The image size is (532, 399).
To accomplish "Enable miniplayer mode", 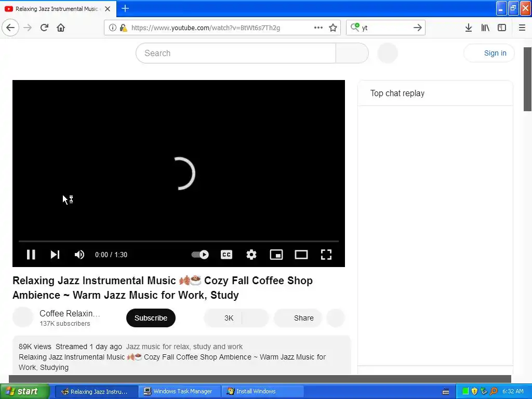I will point(276,255).
